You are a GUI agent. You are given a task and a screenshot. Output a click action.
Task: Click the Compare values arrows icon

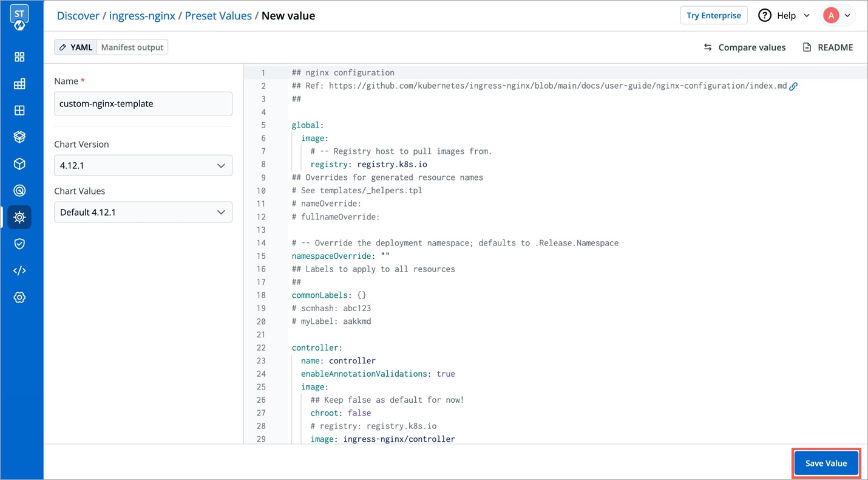(708, 47)
